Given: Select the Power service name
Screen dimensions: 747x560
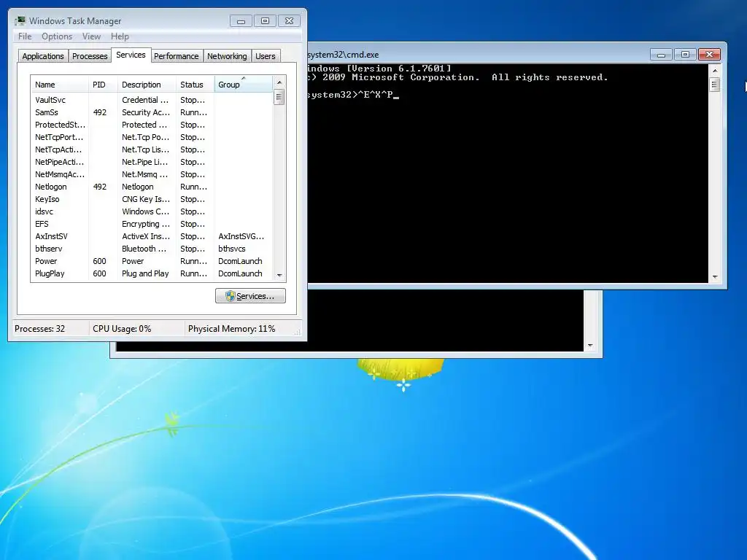Looking at the screenshot, I should coord(46,261).
